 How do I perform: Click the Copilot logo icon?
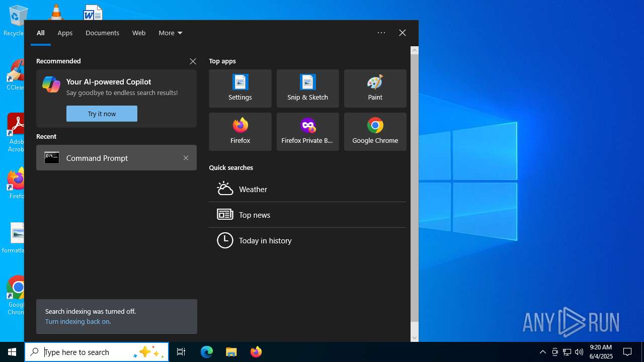(51, 84)
